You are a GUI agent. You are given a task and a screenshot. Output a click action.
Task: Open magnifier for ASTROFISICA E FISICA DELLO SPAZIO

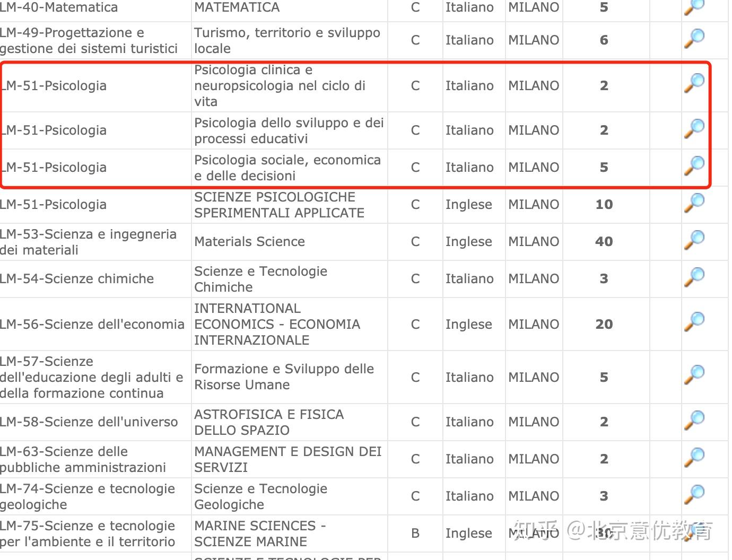pos(694,420)
